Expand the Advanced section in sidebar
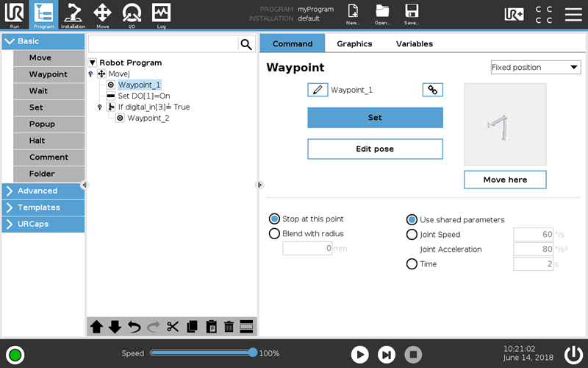The height and width of the screenshot is (368, 588). click(x=43, y=191)
